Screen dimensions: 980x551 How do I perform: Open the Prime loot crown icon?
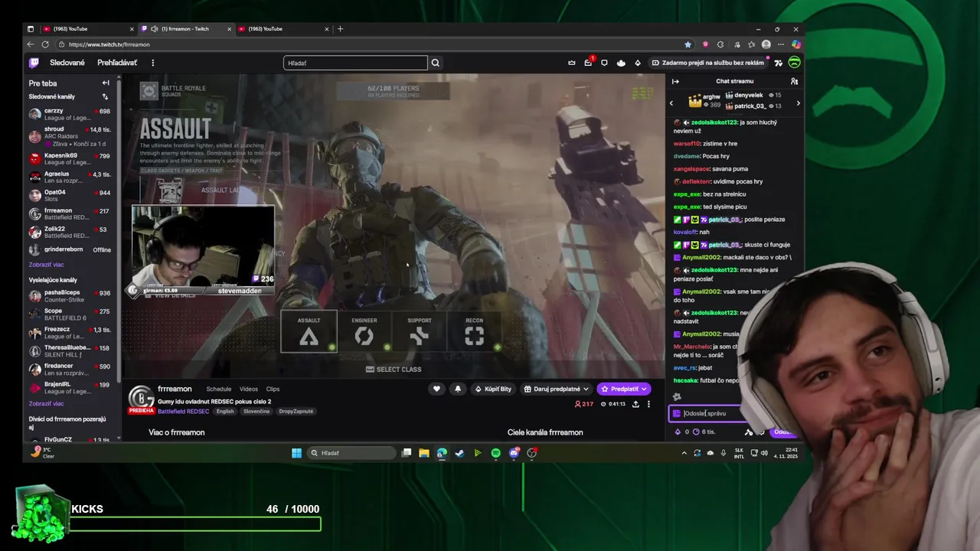point(571,63)
